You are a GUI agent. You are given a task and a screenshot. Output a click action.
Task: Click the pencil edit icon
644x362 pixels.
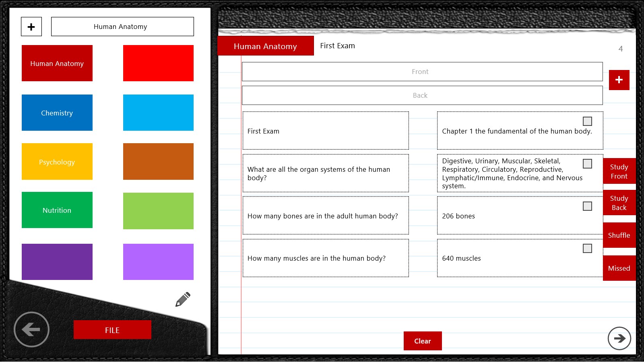(183, 299)
